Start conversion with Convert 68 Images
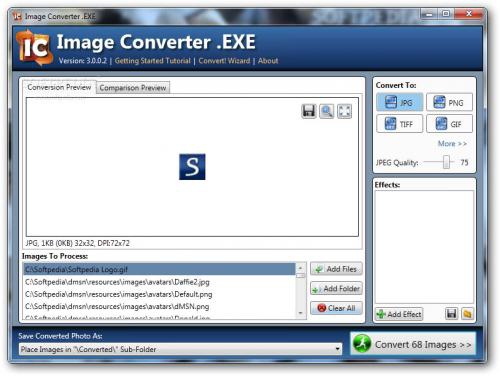 point(413,344)
